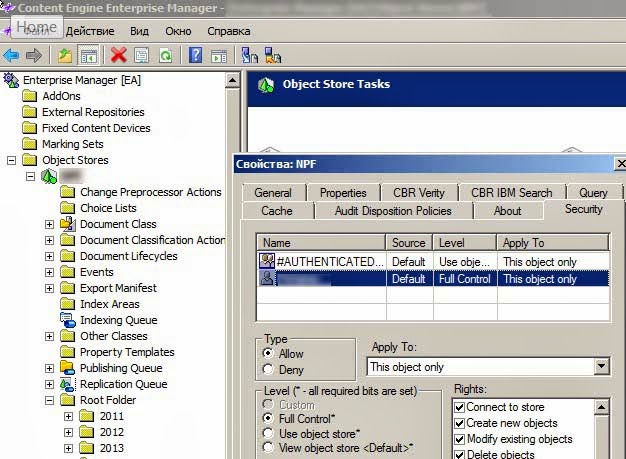The width and height of the screenshot is (626, 459).
Task: Expand the 2012 folder node
Action: [x=69, y=432]
